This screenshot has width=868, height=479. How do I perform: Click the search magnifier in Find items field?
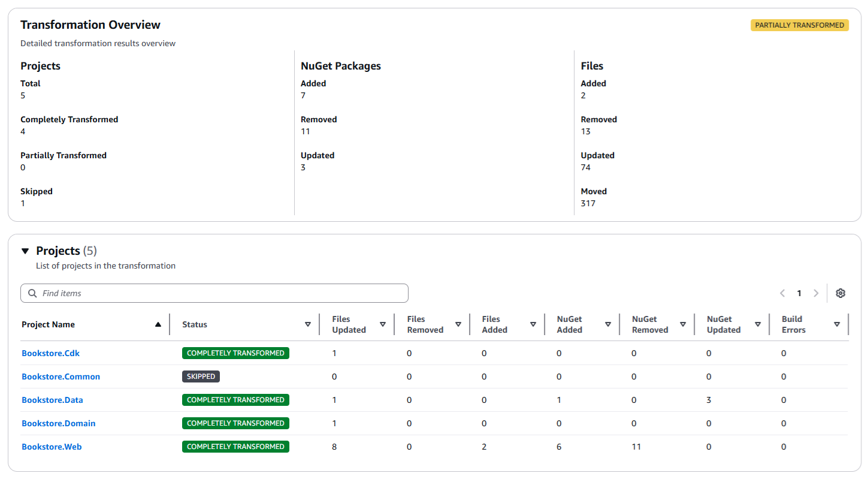coord(32,293)
